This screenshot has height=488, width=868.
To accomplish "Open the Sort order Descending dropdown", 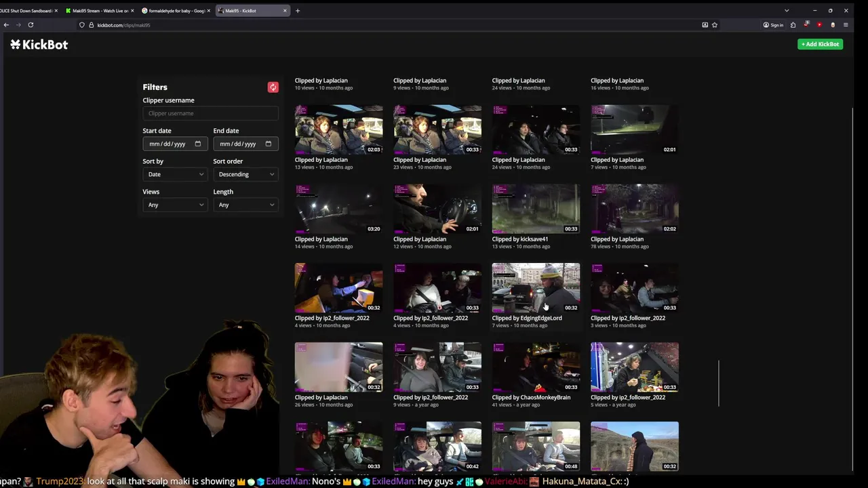I will tap(245, 174).
